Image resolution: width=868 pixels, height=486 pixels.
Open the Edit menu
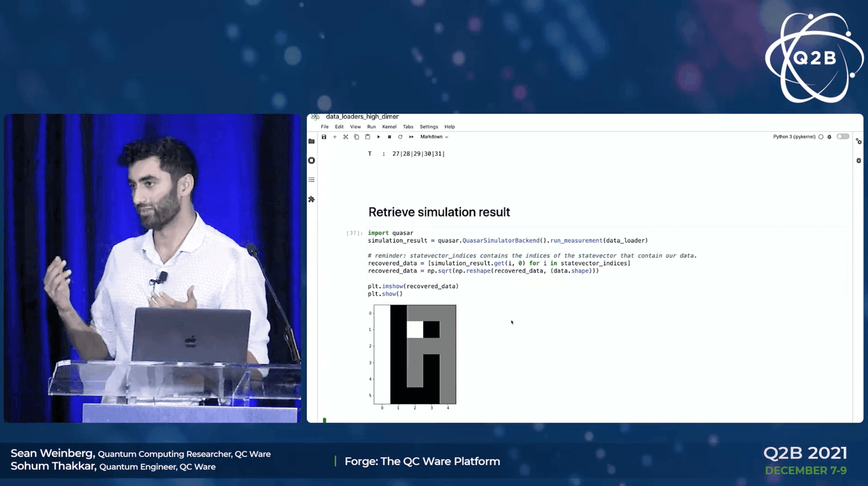point(339,127)
